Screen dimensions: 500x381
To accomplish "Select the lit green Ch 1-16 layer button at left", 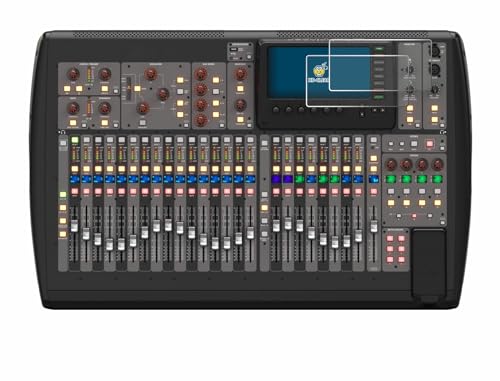I will (63, 194).
